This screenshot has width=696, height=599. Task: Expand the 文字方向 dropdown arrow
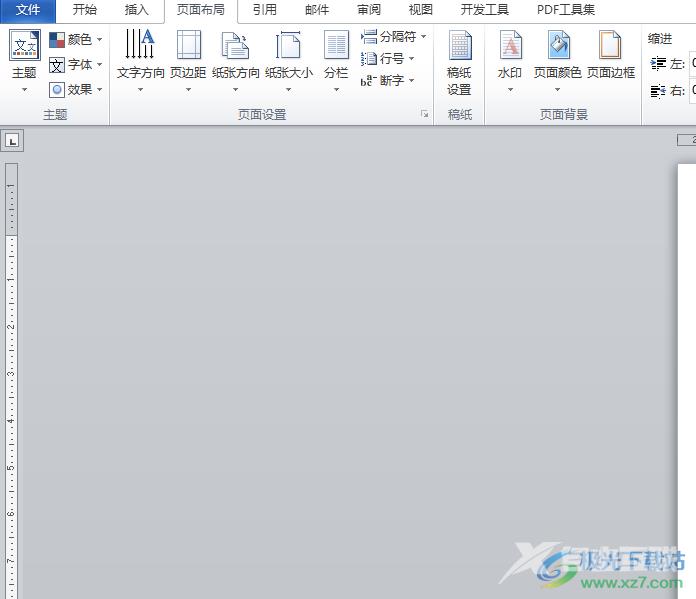tap(140, 90)
